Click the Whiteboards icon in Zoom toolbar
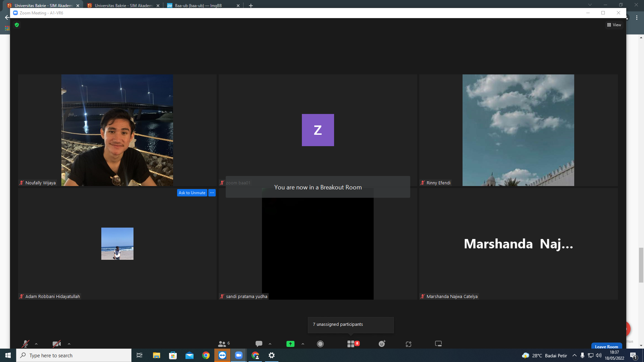Image resolution: width=644 pixels, height=362 pixels. click(438, 344)
